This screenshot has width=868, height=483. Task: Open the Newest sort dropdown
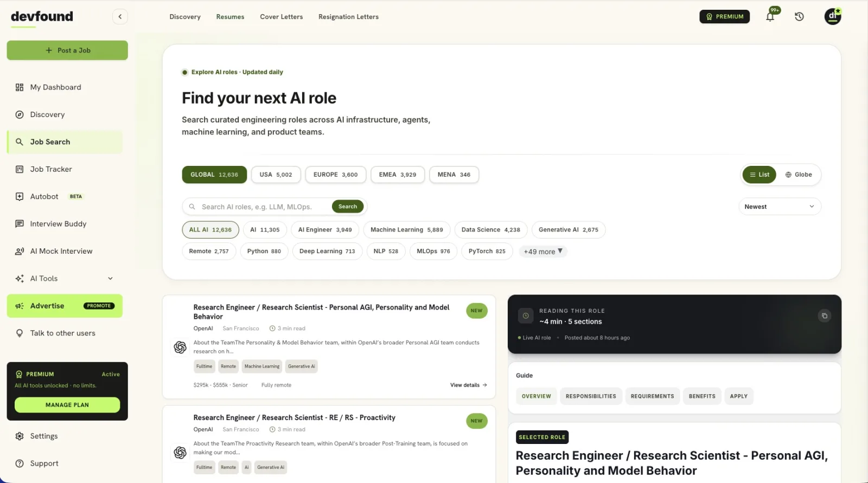pos(780,207)
